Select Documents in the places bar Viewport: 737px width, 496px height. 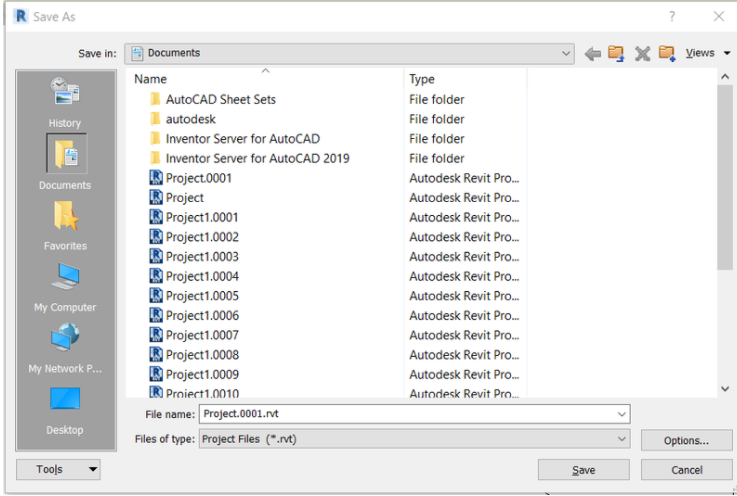coord(65,162)
